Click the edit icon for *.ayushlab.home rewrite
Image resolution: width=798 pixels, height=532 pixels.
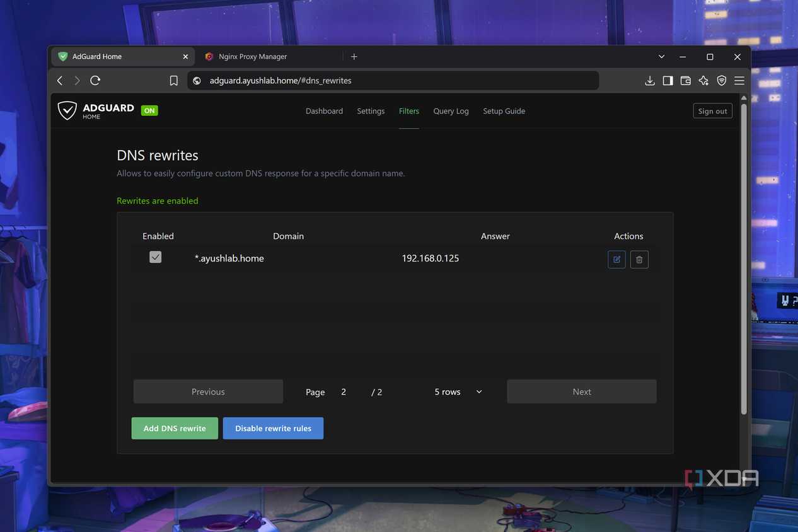click(x=616, y=260)
